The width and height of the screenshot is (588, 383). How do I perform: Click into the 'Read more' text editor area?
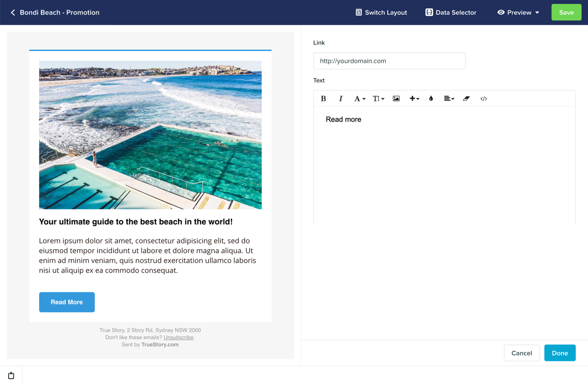click(444, 165)
